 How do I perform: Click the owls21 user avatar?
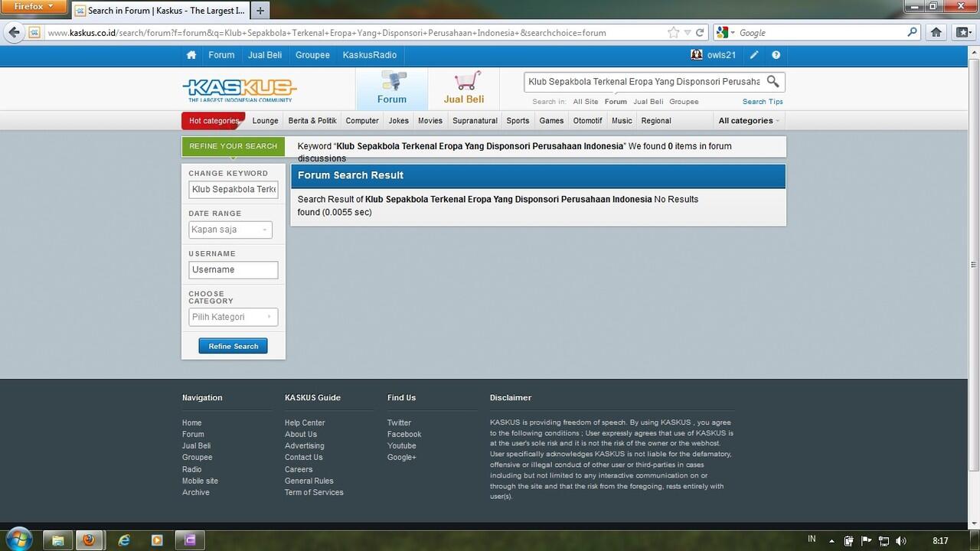[x=697, y=55]
